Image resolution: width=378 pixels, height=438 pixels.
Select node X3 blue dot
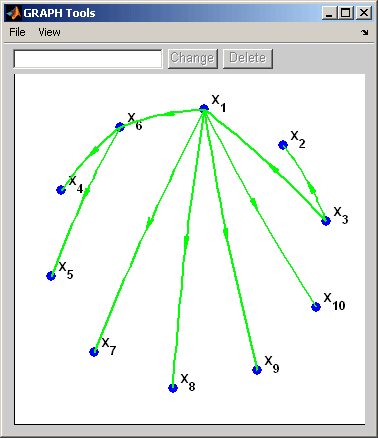click(326, 221)
